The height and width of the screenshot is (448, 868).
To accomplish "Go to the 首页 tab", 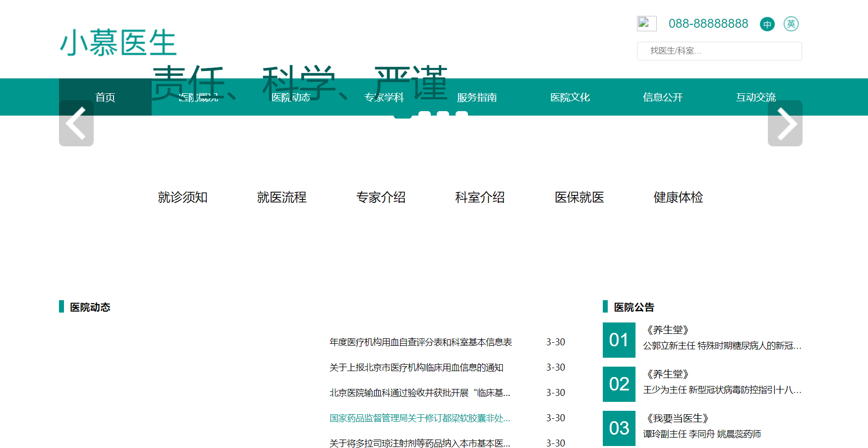I will coord(105,97).
